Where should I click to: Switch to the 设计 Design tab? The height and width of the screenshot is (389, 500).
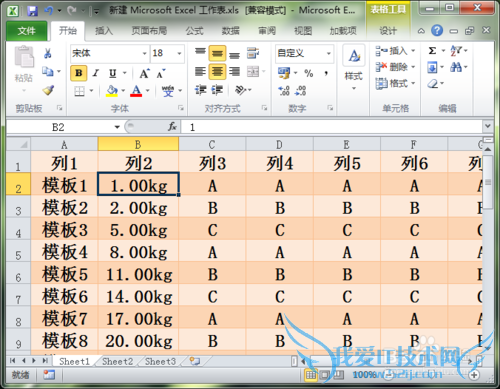pos(388,31)
